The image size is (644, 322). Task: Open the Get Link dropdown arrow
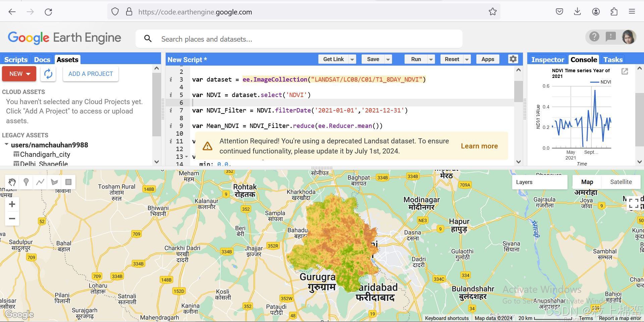tap(352, 59)
